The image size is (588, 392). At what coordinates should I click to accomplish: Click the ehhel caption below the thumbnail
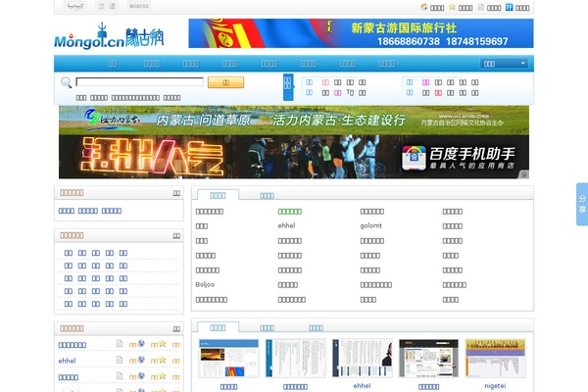(362, 385)
